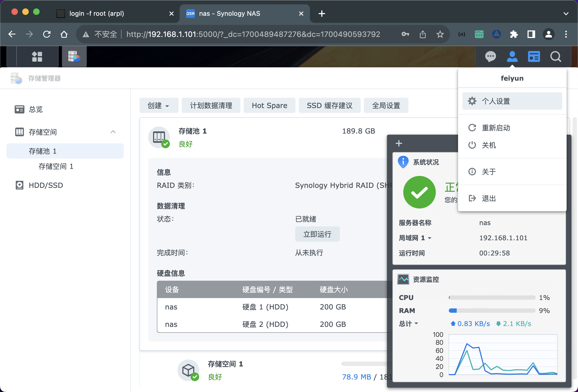Toggle browser side panel icon

click(x=531, y=34)
